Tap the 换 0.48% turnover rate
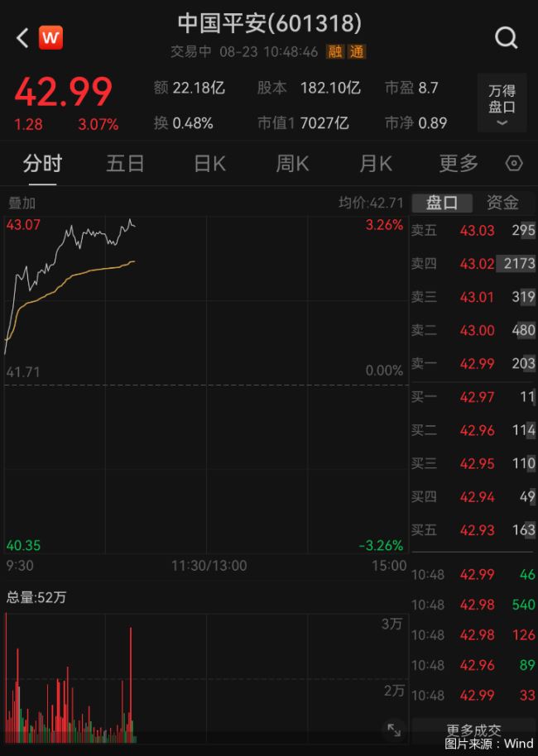Viewport: 538px width, 756px height. pos(184,123)
